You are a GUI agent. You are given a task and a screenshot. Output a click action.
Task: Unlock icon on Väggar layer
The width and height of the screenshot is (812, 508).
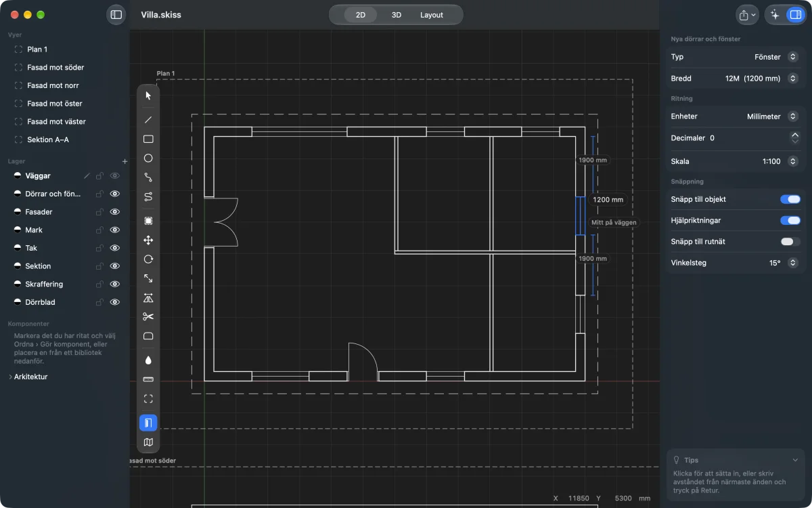point(99,176)
